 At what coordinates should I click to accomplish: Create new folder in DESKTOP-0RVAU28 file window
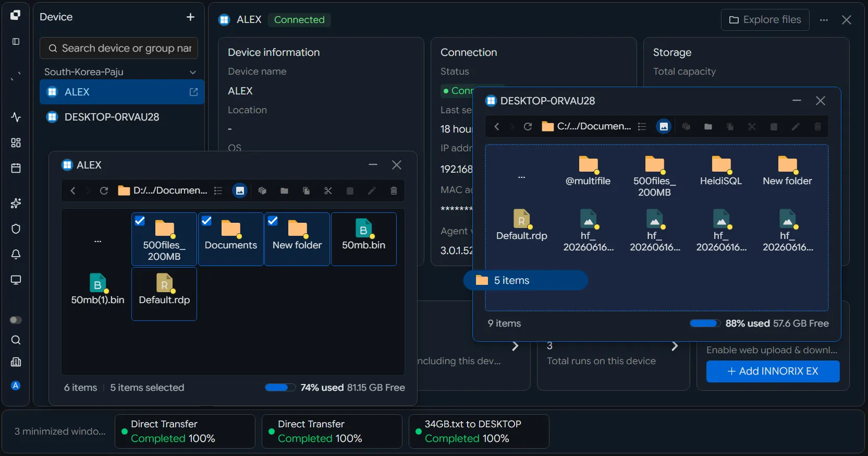[x=708, y=127]
